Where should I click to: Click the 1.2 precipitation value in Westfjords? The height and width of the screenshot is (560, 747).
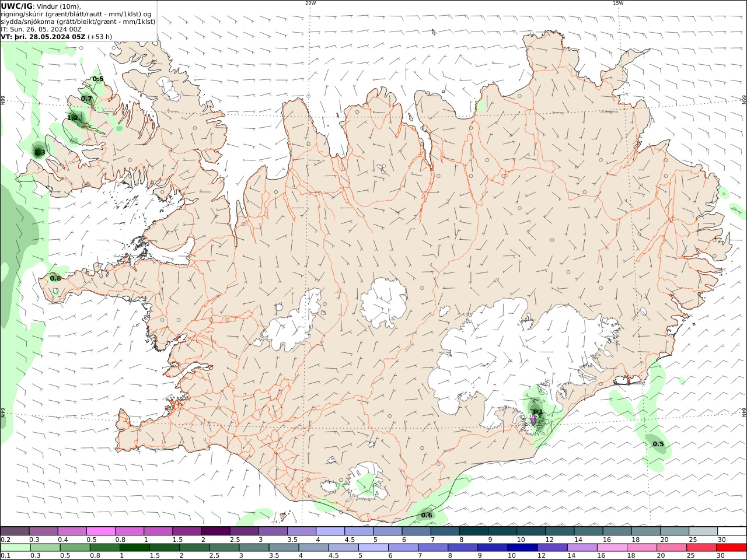tap(73, 118)
